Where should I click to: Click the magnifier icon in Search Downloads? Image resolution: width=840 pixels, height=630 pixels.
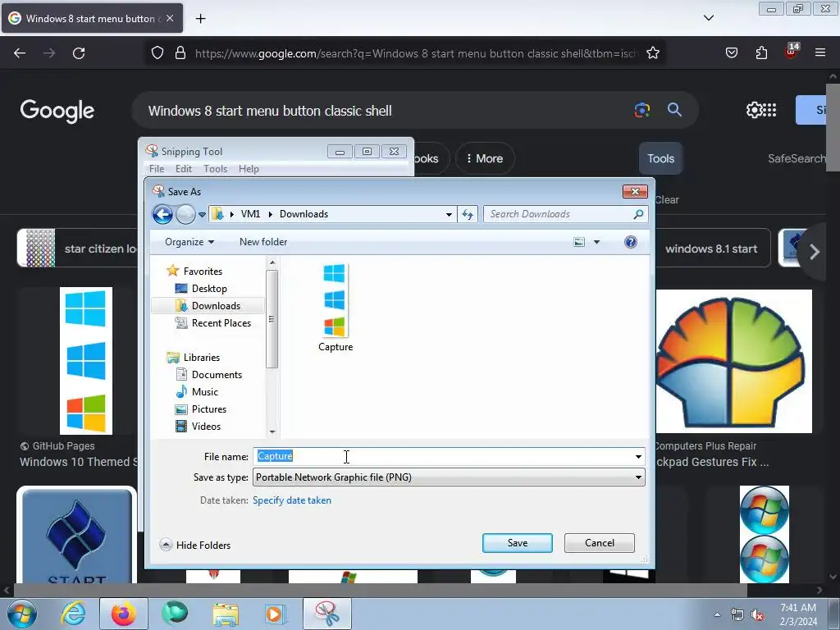(638, 214)
